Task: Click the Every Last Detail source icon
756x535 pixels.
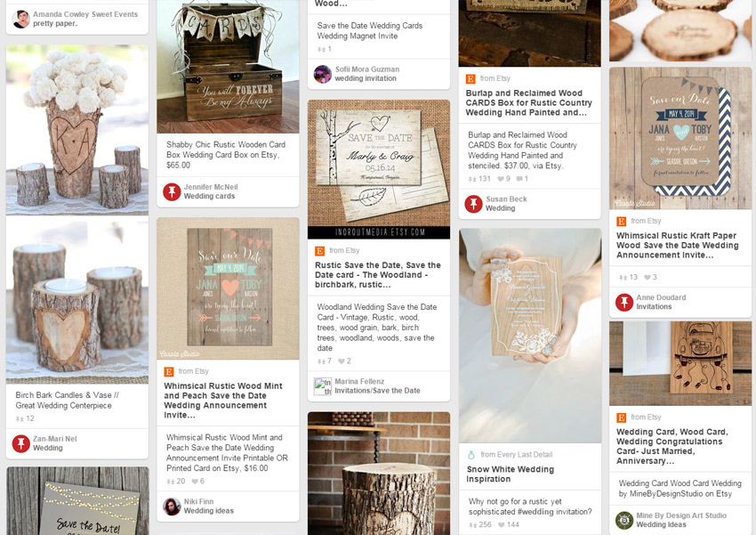Action: [x=471, y=455]
